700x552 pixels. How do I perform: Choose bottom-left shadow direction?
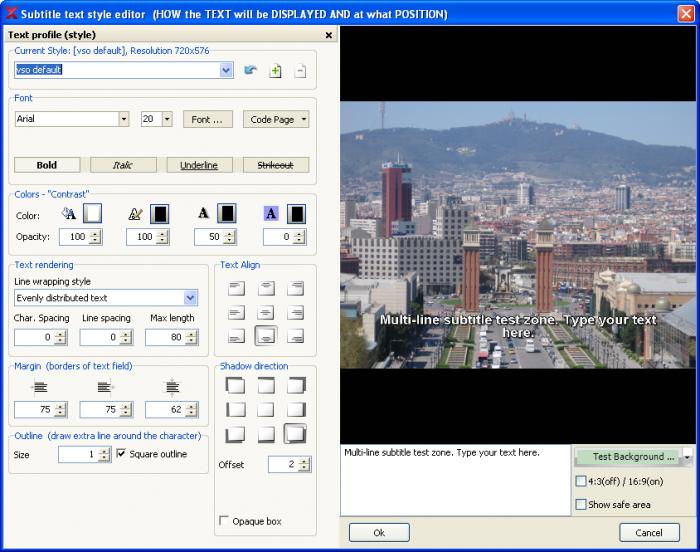[236, 434]
